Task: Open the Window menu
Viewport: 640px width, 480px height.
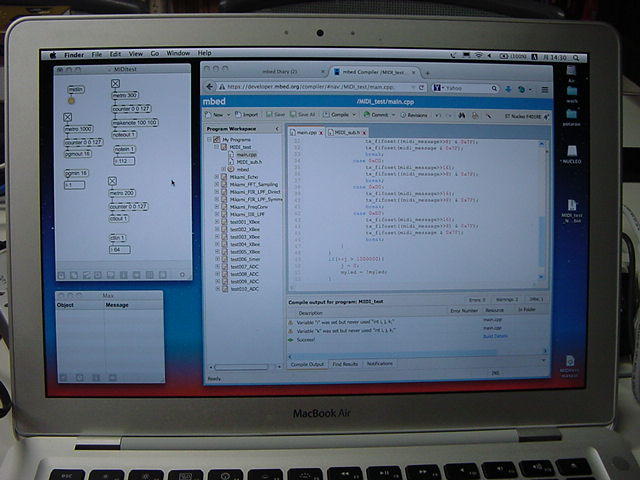Action: point(178,53)
